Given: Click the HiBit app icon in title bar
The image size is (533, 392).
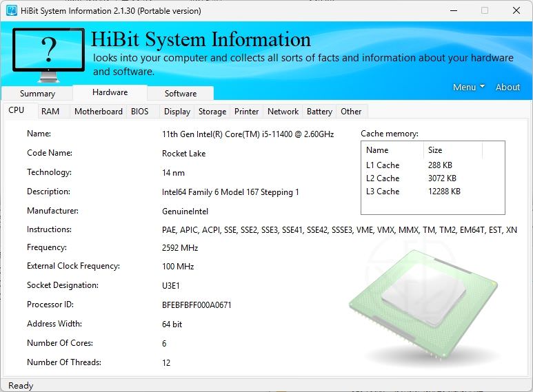Looking at the screenshot, I should (11, 10).
